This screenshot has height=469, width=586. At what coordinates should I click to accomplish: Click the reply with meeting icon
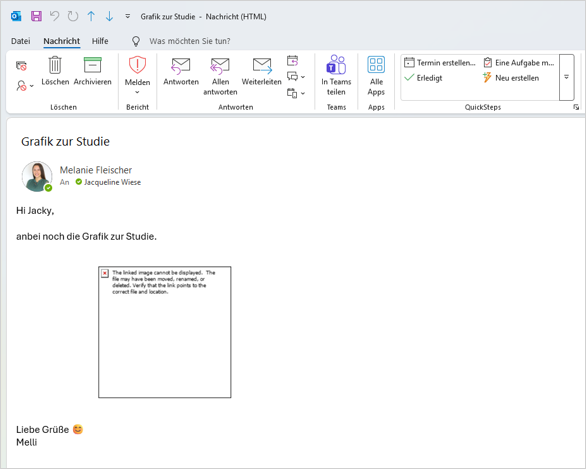(x=293, y=61)
